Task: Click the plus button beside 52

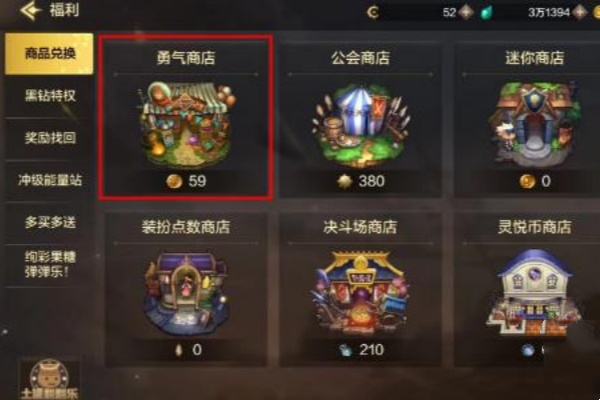Action: tap(466, 13)
